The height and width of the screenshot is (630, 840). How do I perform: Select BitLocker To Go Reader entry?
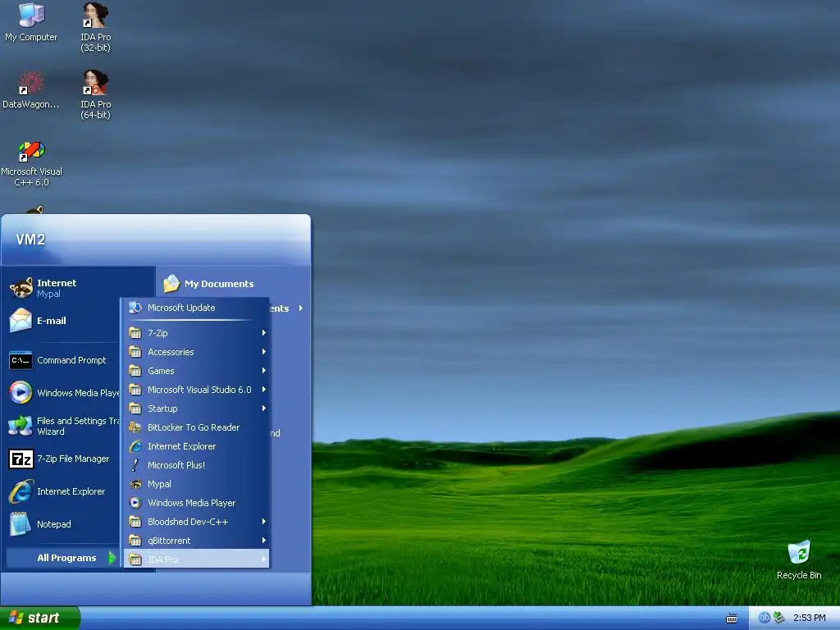196,427
